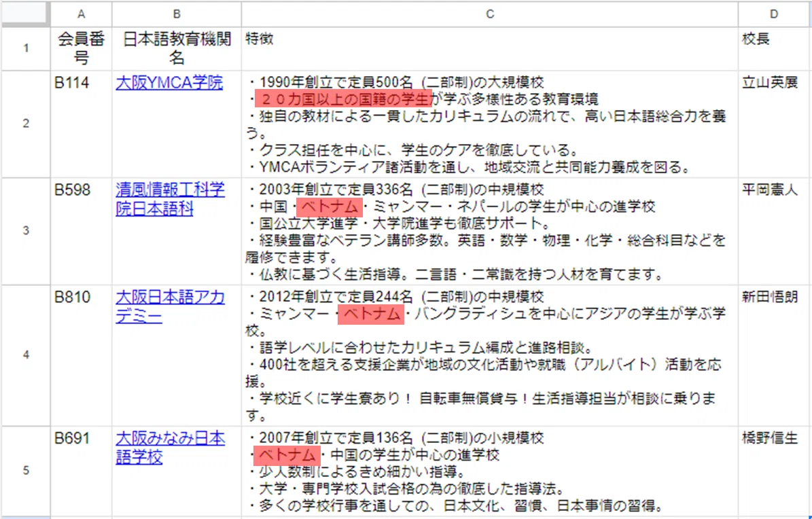Select the 特徴 header cell
The width and height of the screenshot is (812, 519).
pos(489,49)
